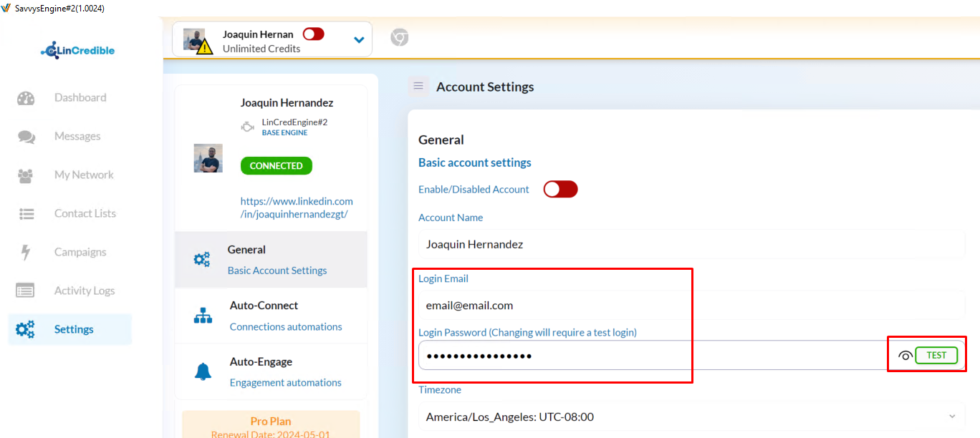The height and width of the screenshot is (438, 980).
Task: Click the Basic account settings subheading
Action: [475, 162]
